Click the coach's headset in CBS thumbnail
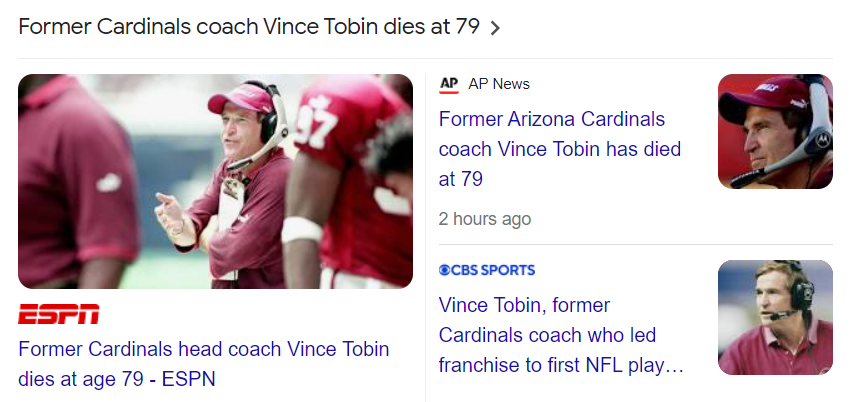 coord(800,290)
